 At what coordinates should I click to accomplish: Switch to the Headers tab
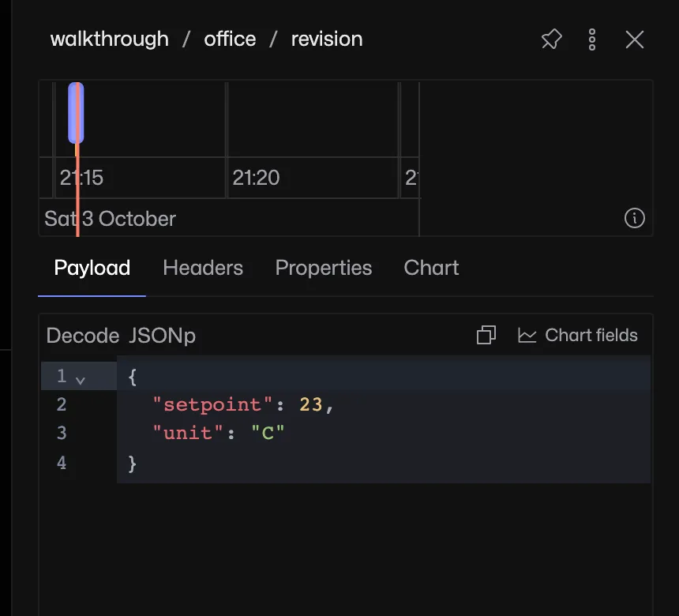[x=203, y=268]
